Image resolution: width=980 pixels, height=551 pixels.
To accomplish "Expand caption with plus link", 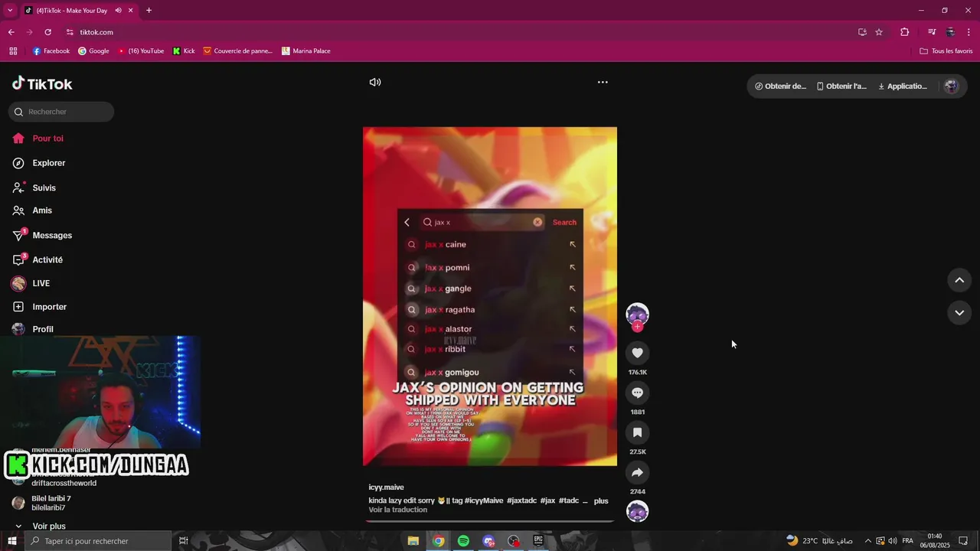I will 601,501.
